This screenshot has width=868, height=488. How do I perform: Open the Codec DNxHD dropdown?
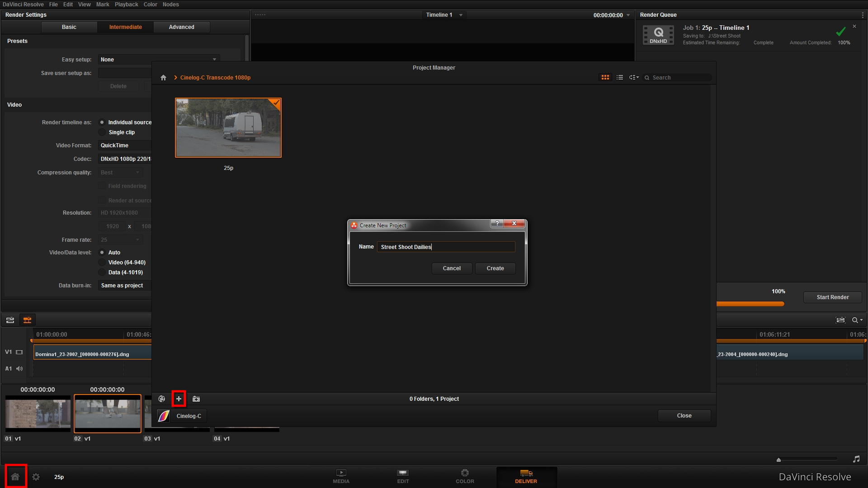pos(125,159)
